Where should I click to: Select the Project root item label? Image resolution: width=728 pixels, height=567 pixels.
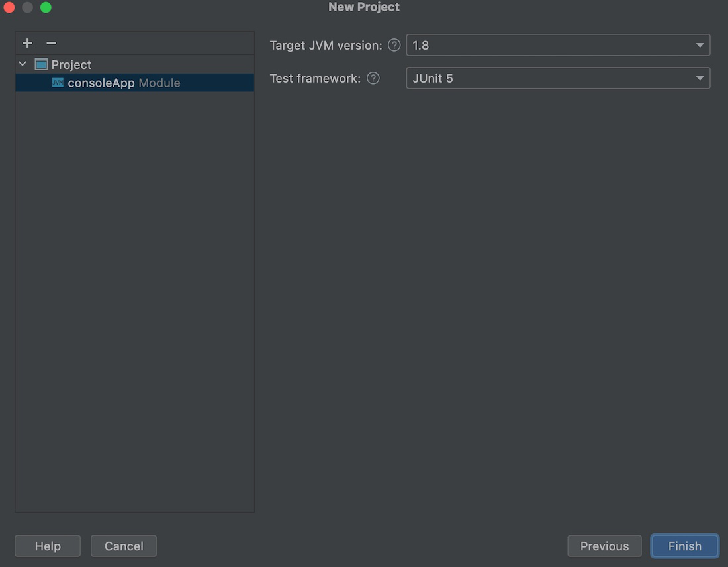coord(71,64)
